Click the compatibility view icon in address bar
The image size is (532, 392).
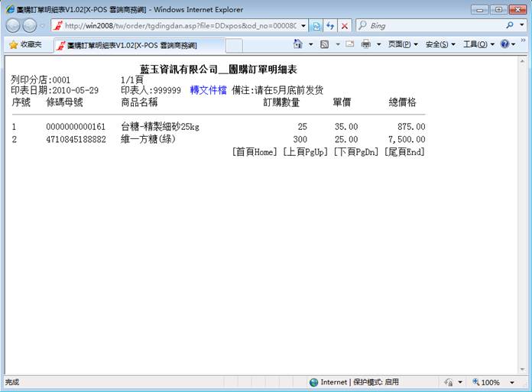tap(316, 25)
